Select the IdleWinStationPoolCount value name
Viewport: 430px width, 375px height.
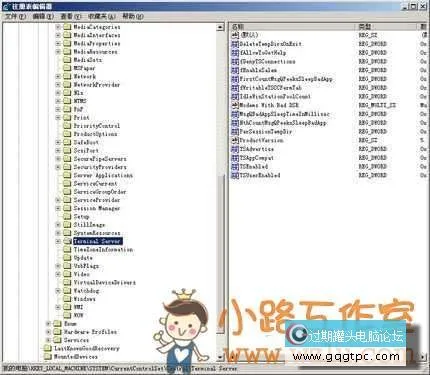click(275, 96)
